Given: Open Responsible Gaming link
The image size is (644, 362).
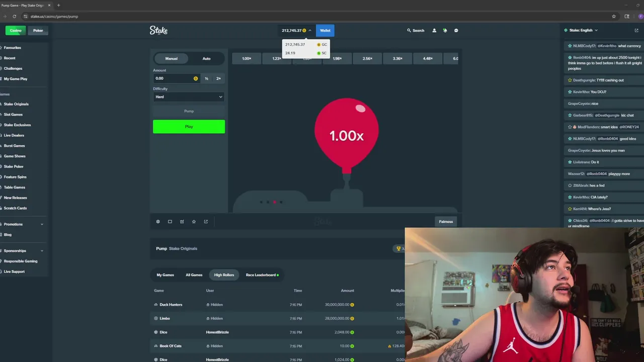Looking at the screenshot, I should [x=21, y=261].
